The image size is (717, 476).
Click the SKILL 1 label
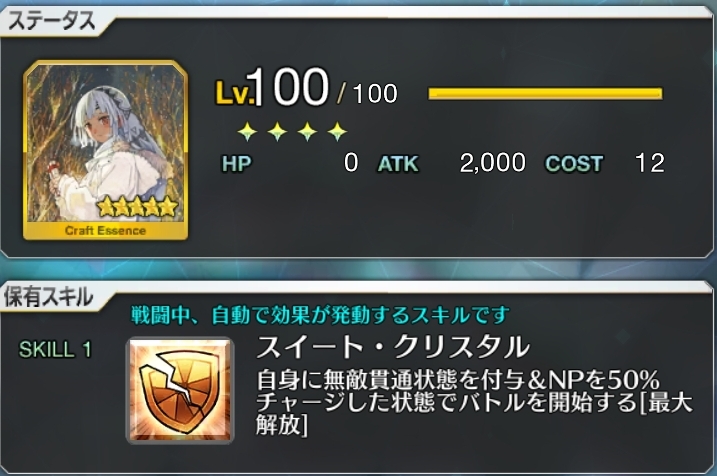coord(55,350)
